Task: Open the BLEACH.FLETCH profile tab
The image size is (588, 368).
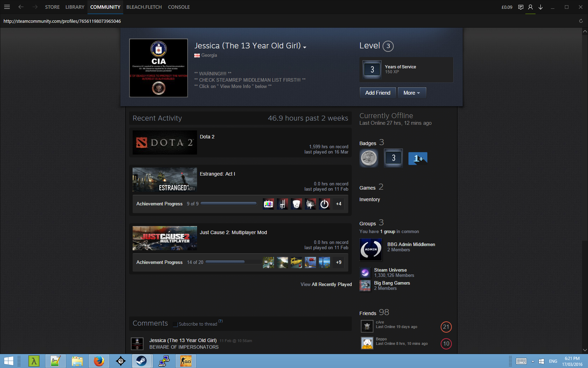Action: click(144, 7)
